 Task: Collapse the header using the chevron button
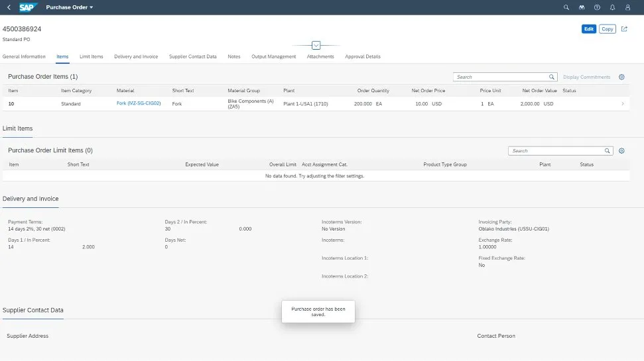(316, 45)
